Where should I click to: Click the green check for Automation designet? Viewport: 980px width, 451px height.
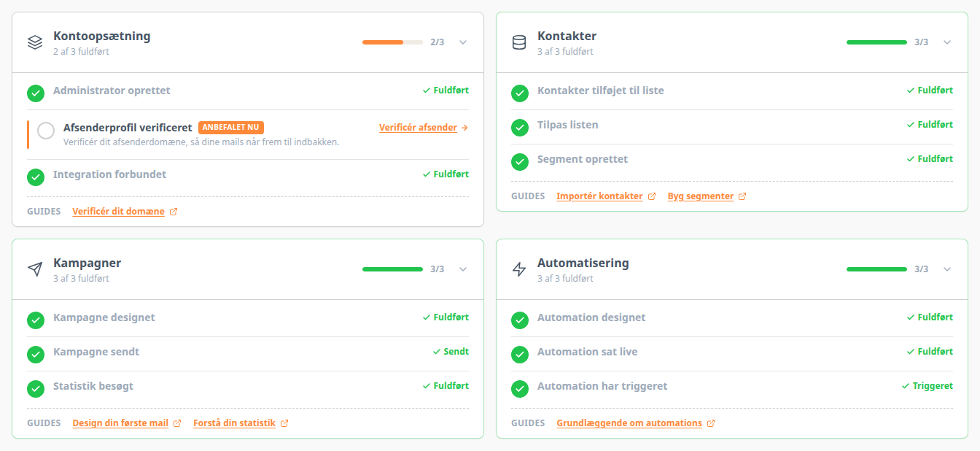pyautogui.click(x=520, y=320)
